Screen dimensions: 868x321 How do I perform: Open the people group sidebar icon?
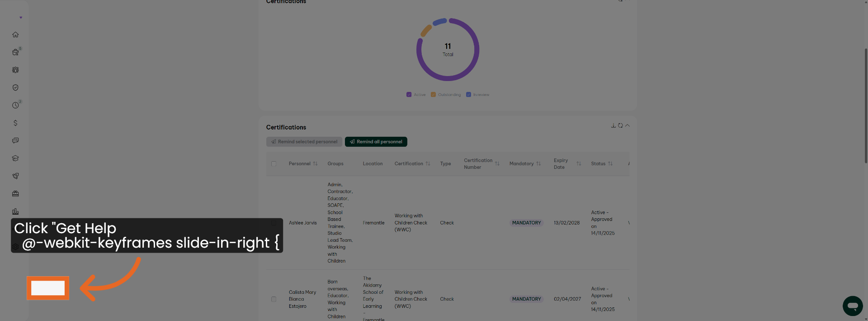point(15,70)
